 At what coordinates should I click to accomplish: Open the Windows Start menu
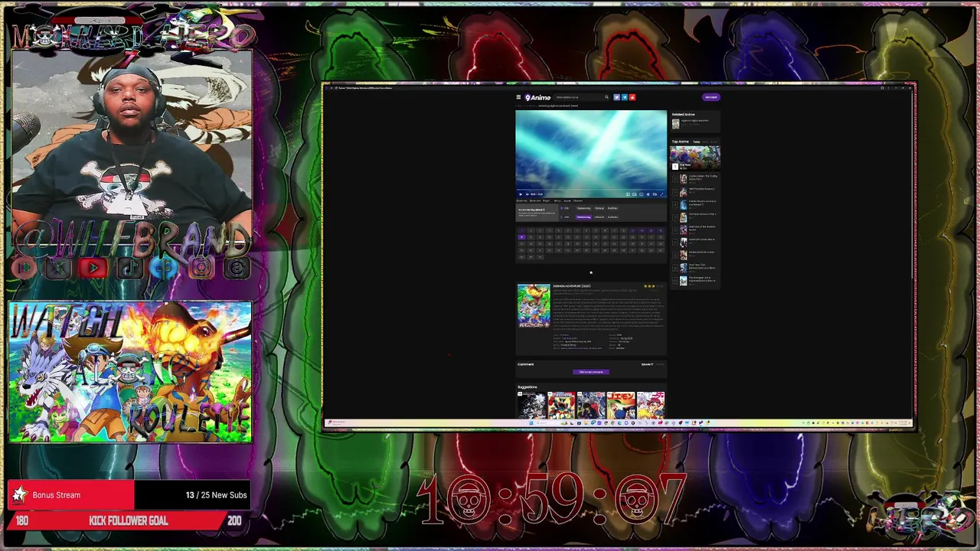tap(531, 422)
